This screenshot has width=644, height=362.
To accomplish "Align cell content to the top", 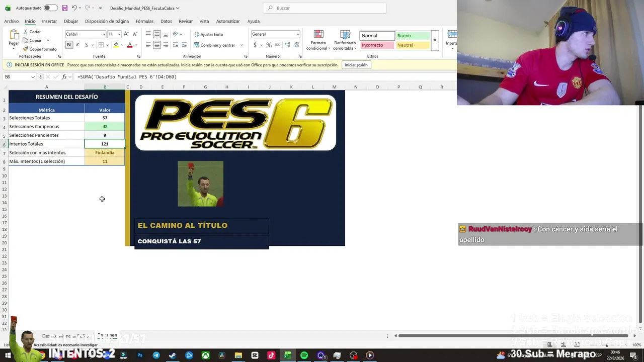I will tap(148, 34).
